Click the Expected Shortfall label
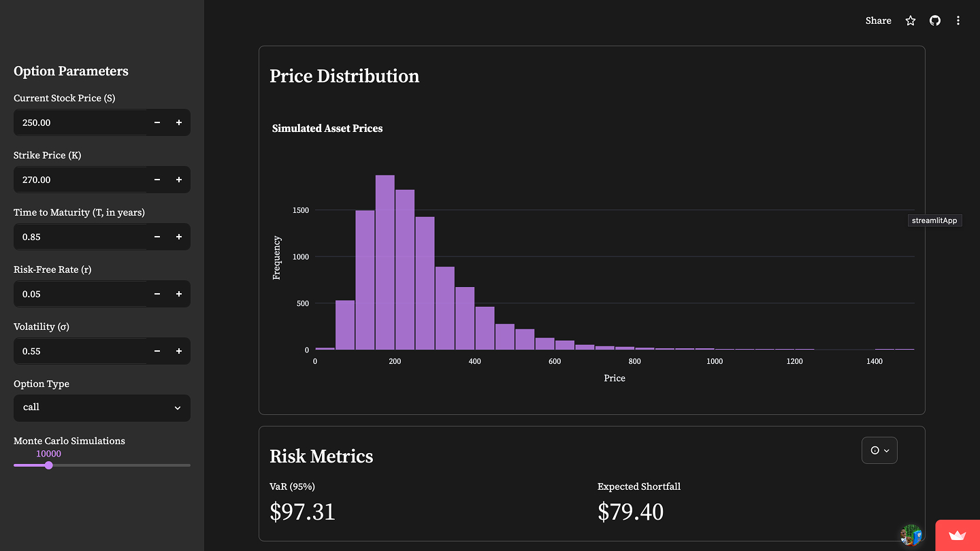The image size is (980, 551). click(x=639, y=486)
